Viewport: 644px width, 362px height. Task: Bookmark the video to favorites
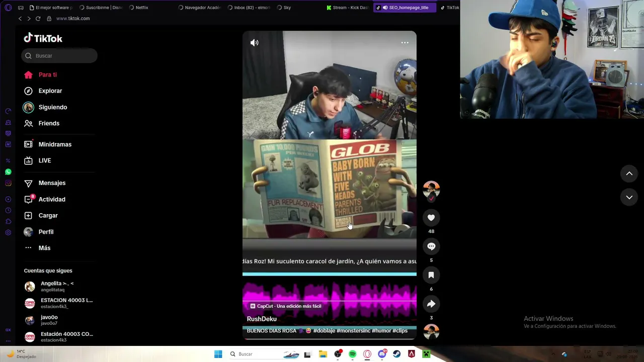pyautogui.click(x=431, y=275)
